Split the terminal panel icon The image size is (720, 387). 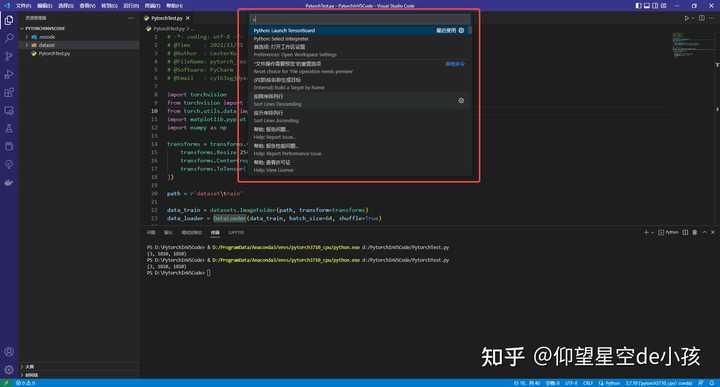pyautogui.click(x=685, y=233)
